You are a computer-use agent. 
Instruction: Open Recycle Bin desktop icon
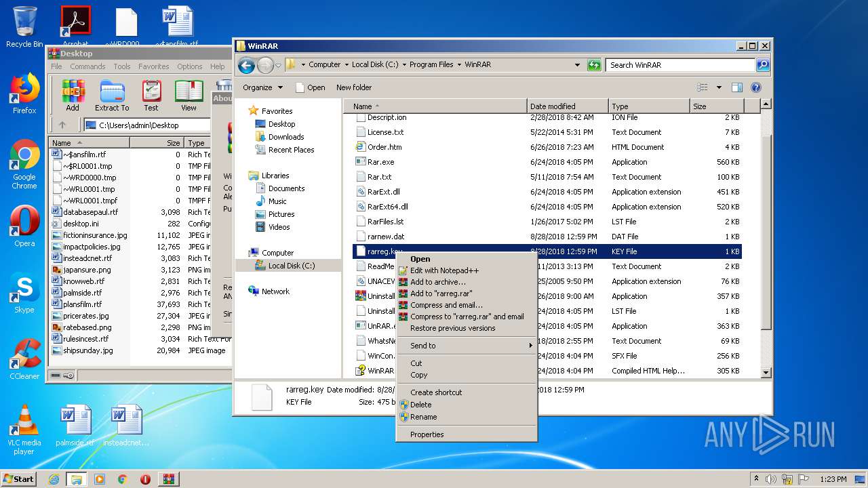[24, 27]
